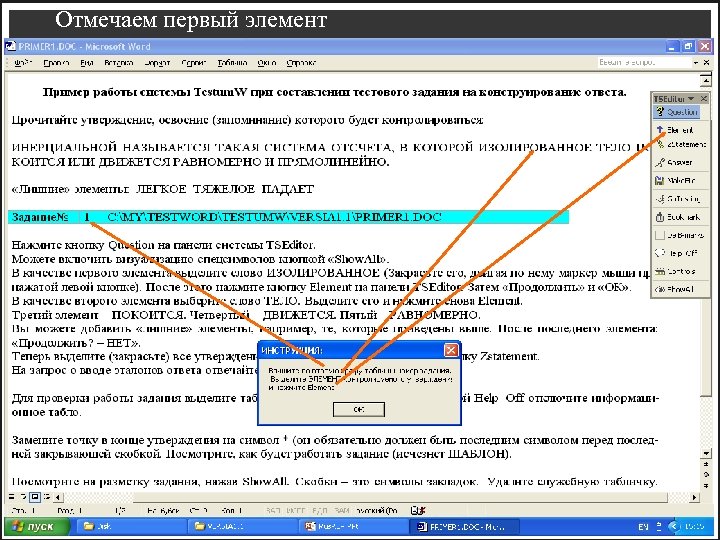This screenshot has width=720, height=540.
Task: Toggle ЗАП macro recording in status bar
Action: point(273,511)
